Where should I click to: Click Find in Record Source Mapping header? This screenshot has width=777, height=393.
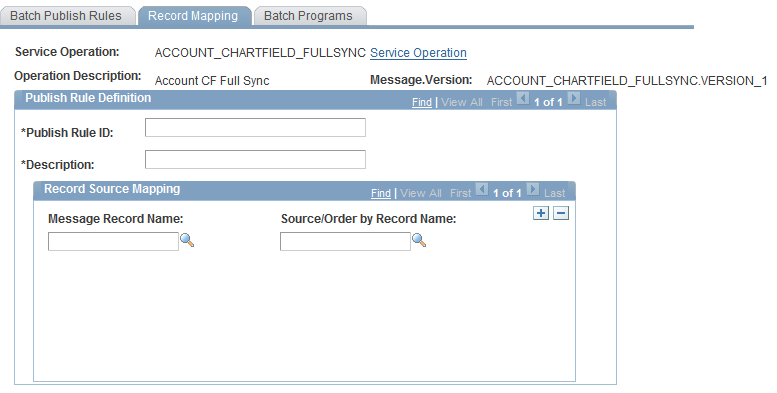[x=381, y=193]
